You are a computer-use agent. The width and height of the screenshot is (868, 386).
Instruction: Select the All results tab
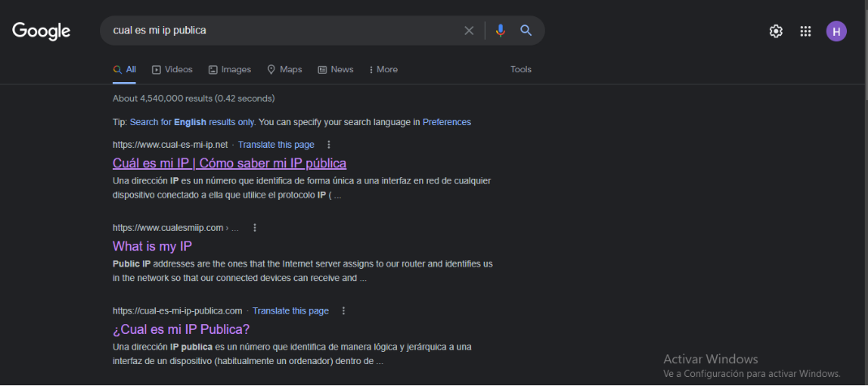point(124,70)
